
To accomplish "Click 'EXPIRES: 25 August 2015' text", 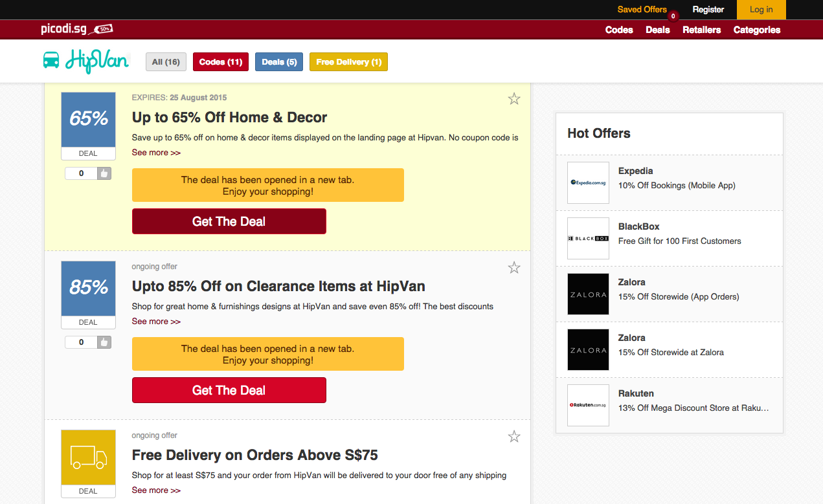I will [179, 98].
